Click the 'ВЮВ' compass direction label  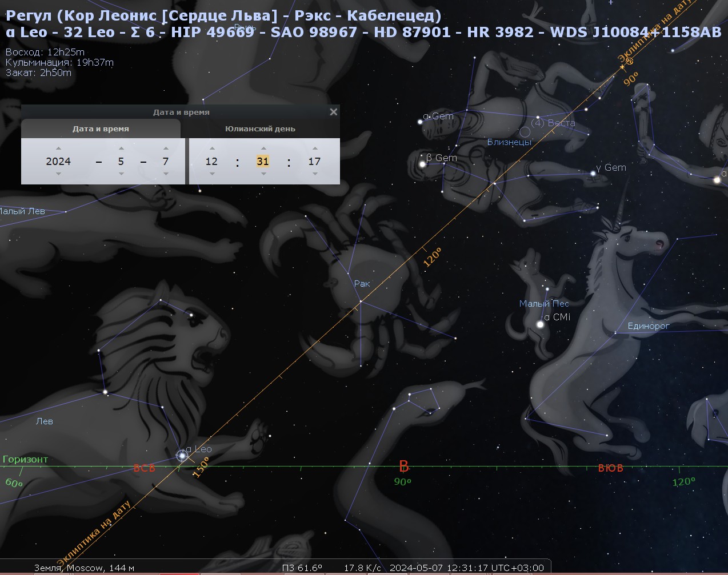611,468
